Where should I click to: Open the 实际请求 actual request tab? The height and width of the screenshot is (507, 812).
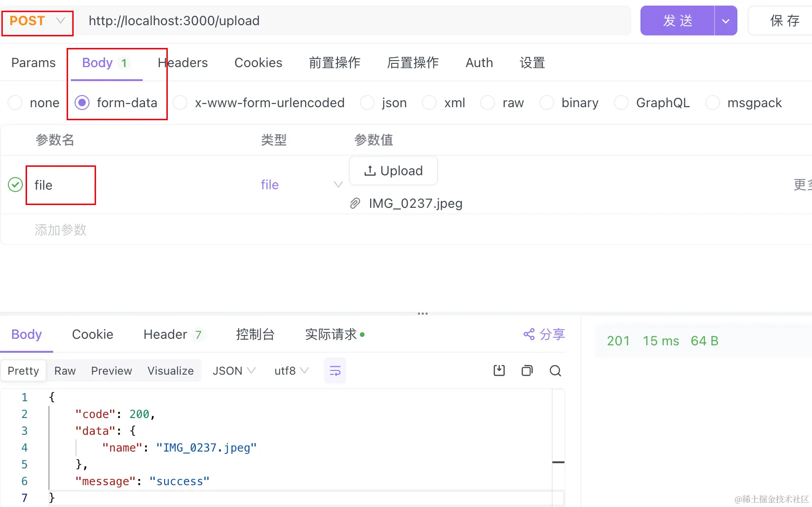tap(335, 334)
